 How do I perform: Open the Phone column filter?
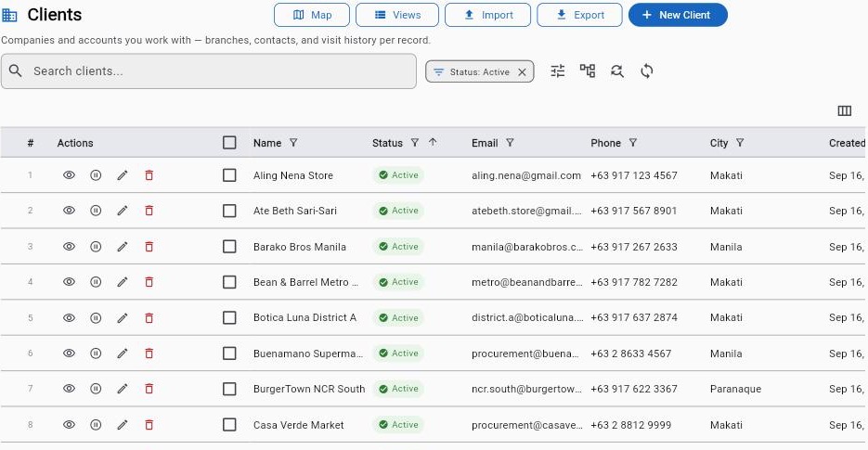tap(633, 143)
